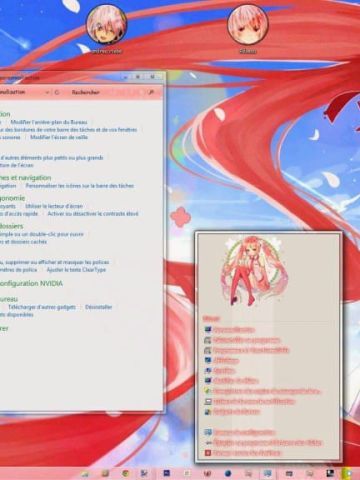This screenshot has width=360, height=480.
Task: Click the refresh button beside the address bar
Action: tap(57, 92)
